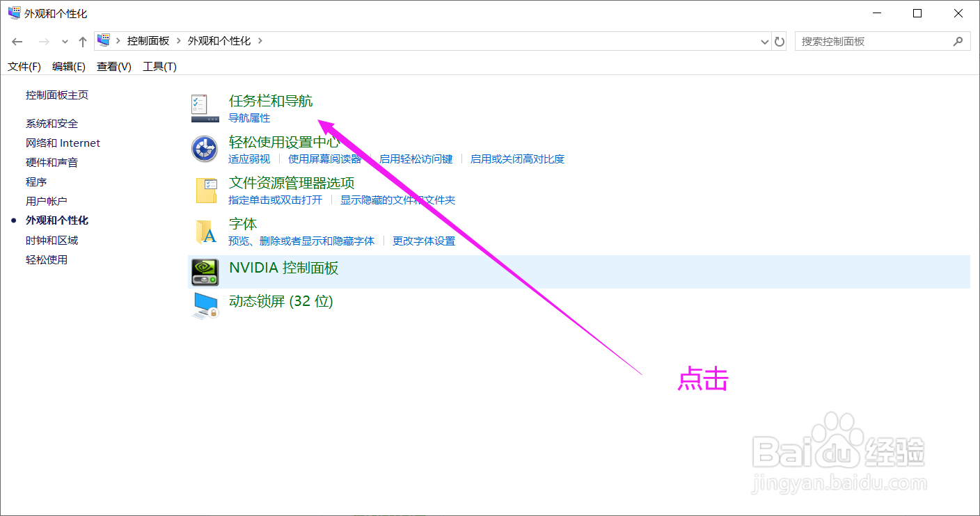Click the 使用屏幕阅读器 link
The image size is (980, 516).
325,159
